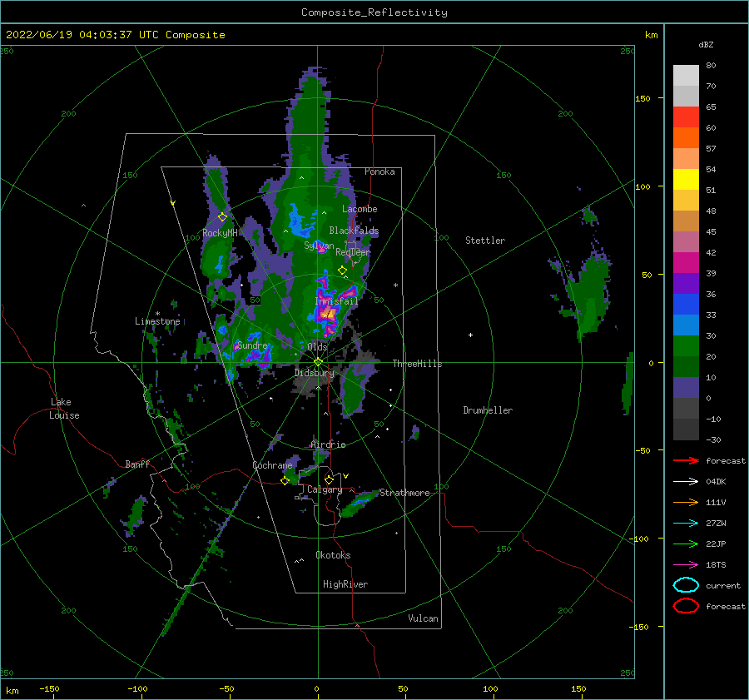This screenshot has height=700, width=749.
Task: Select the HighRiver label
Action: [x=345, y=584]
